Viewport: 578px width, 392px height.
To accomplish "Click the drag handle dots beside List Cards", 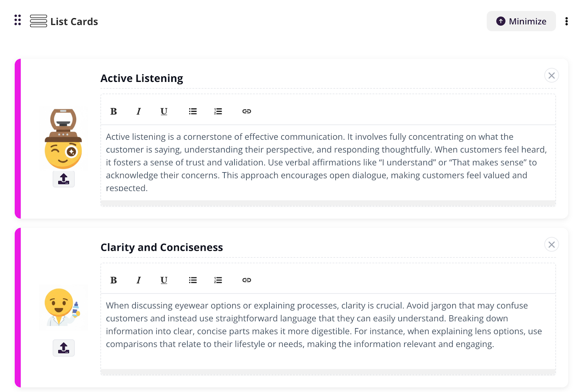I will pos(17,20).
